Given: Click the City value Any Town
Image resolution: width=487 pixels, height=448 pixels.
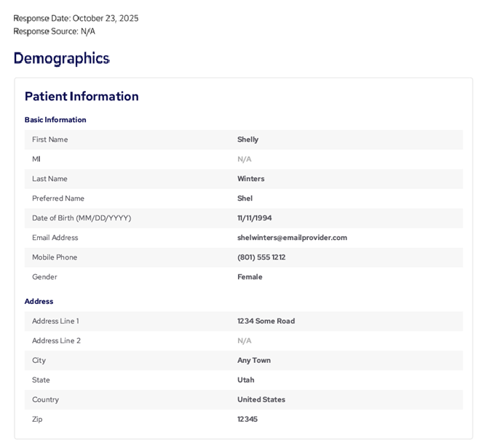Looking at the screenshot, I should tap(253, 361).
